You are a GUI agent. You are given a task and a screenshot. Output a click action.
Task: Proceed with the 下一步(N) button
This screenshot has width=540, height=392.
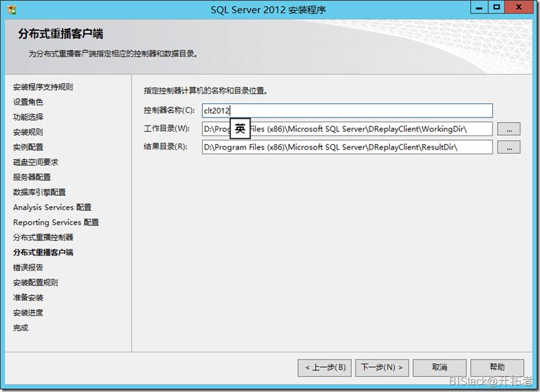pyautogui.click(x=382, y=368)
